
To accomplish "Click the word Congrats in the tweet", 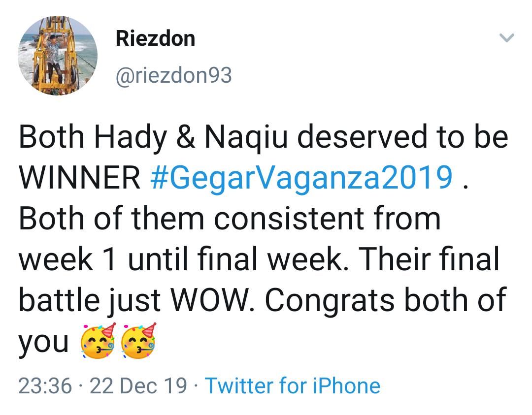I will (x=330, y=300).
